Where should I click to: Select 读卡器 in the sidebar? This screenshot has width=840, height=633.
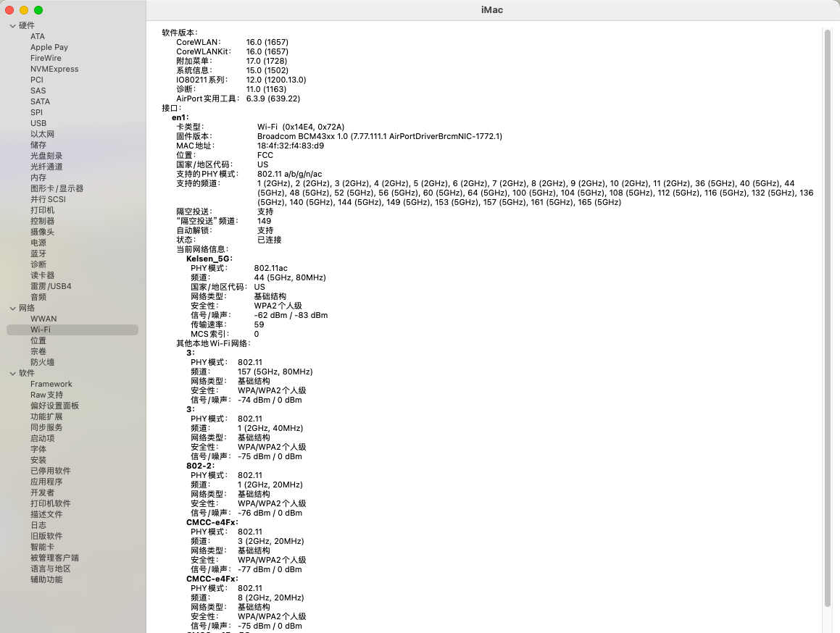pyautogui.click(x=42, y=275)
